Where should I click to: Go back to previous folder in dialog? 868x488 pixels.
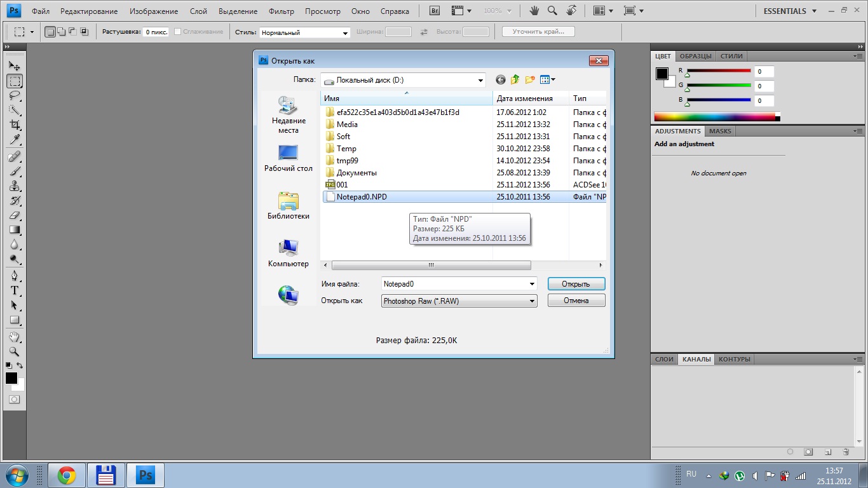501,79
